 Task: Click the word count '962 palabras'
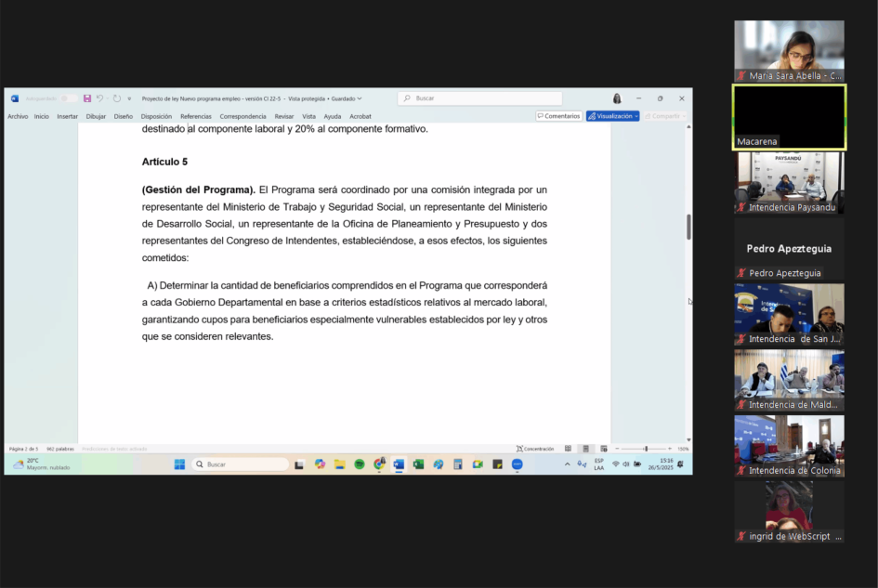59,449
